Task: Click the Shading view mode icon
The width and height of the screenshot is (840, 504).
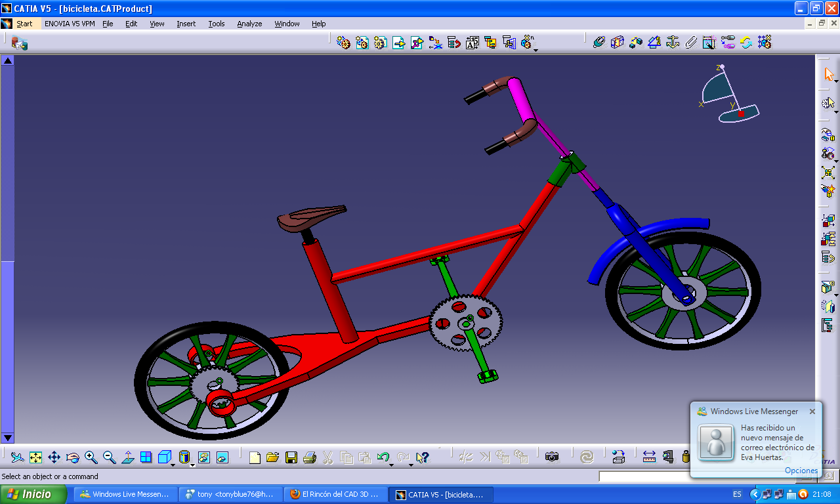Action: coord(184,457)
